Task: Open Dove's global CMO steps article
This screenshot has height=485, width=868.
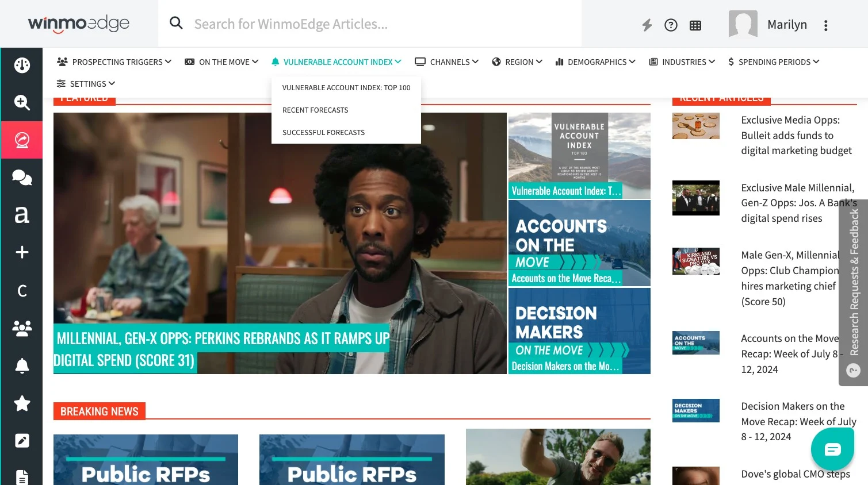Action: pyautogui.click(x=796, y=474)
